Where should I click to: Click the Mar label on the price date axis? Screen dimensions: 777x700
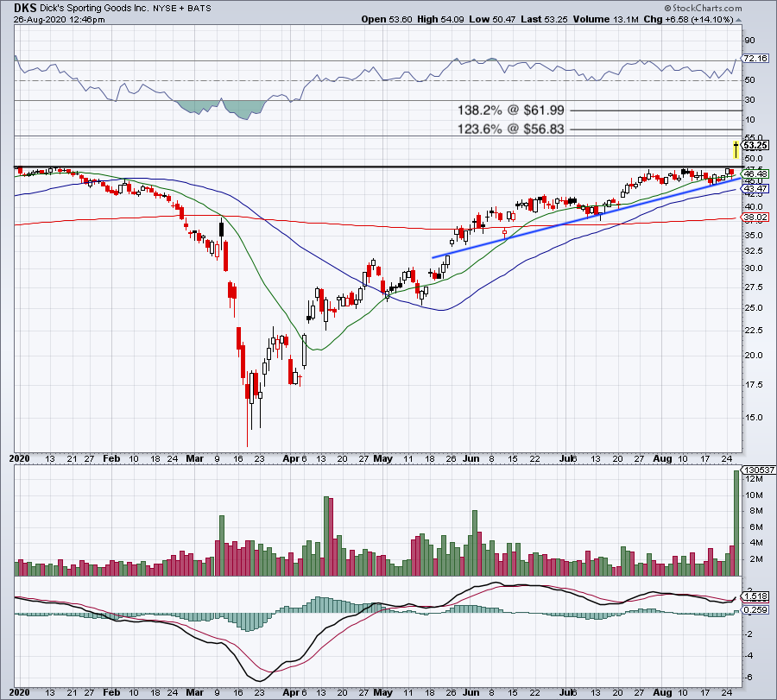[x=195, y=458]
